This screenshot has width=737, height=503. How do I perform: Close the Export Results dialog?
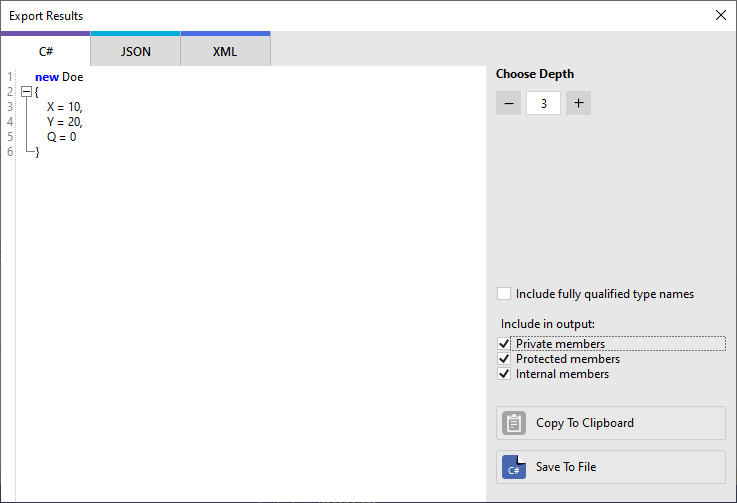[721, 15]
